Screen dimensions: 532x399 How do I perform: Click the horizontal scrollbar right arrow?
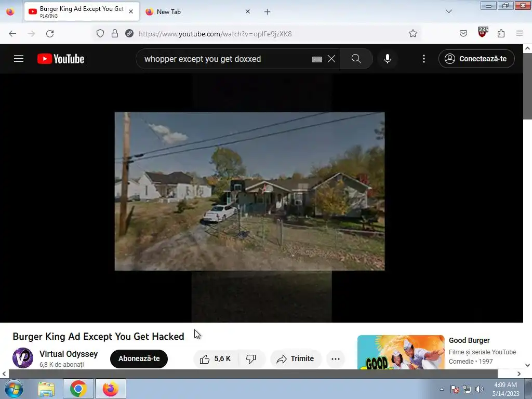point(519,374)
